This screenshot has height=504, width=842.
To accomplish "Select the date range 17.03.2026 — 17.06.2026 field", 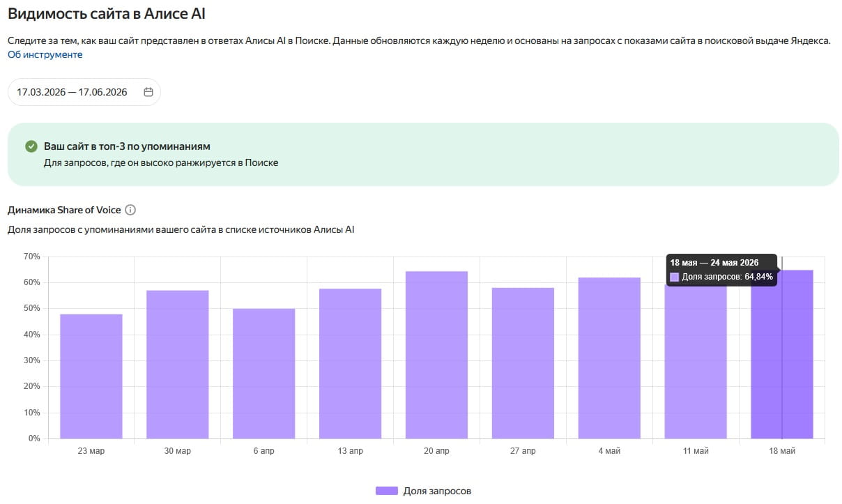I will coord(84,92).
